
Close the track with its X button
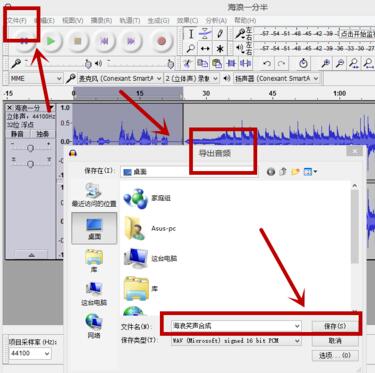(x=9, y=108)
